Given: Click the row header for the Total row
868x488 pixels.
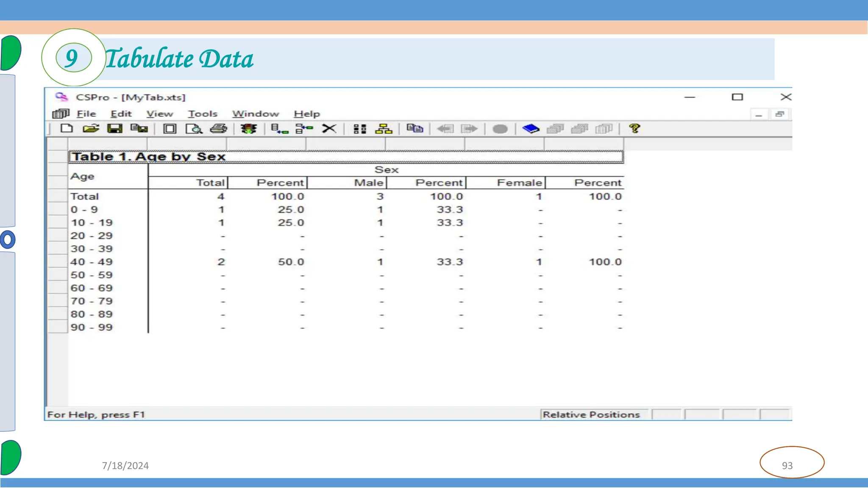Looking at the screenshot, I should pyautogui.click(x=58, y=197).
